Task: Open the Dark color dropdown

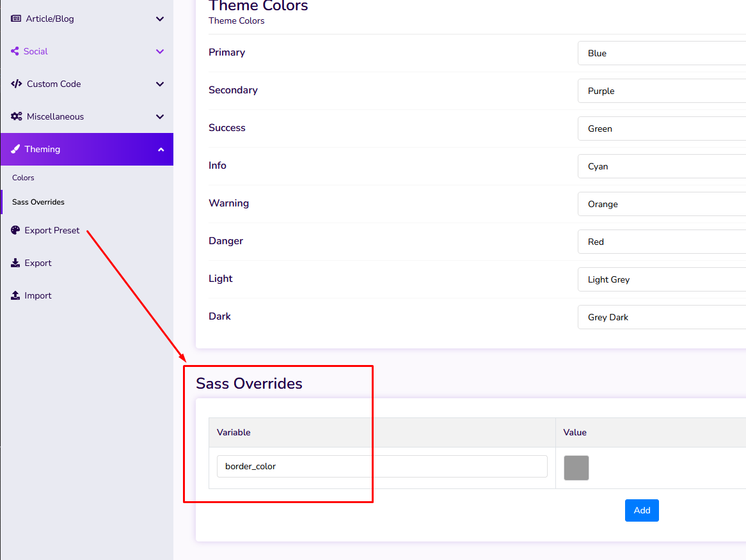Action: pyautogui.click(x=662, y=317)
